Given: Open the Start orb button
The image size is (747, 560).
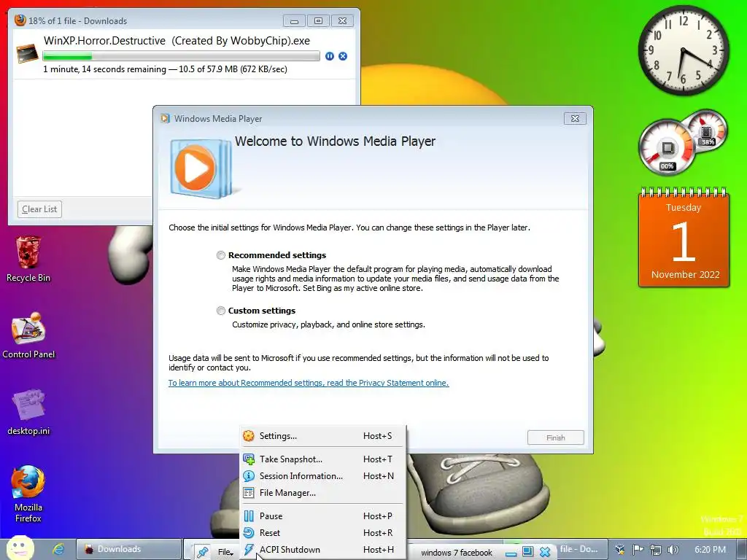Looking at the screenshot, I should tap(20, 548).
